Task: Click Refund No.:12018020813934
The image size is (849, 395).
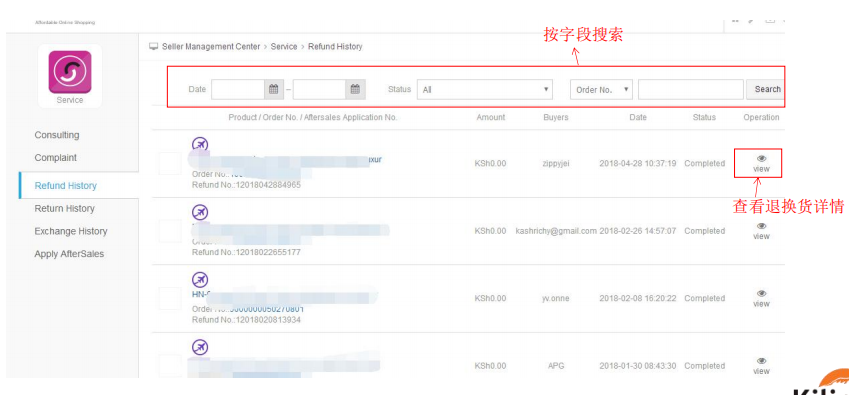Action: [246, 320]
